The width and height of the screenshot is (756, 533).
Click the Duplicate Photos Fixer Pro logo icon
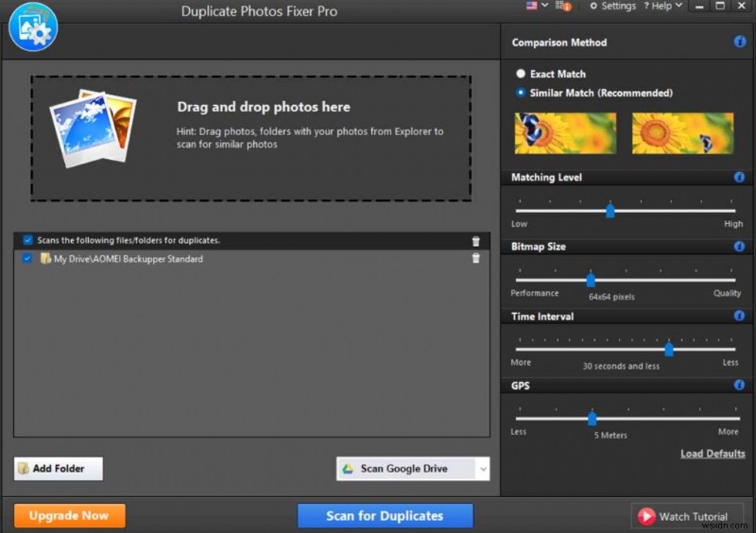(x=33, y=27)
